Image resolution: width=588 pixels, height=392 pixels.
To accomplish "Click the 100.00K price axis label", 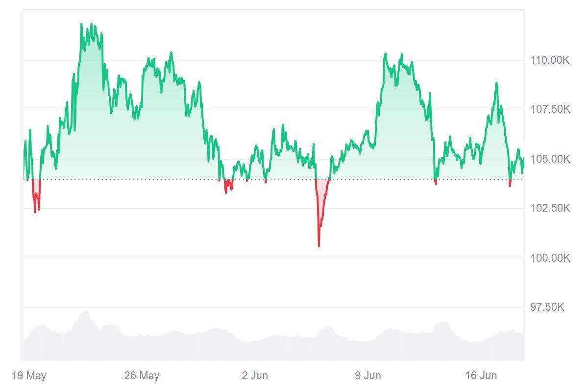I will (550, 258).
